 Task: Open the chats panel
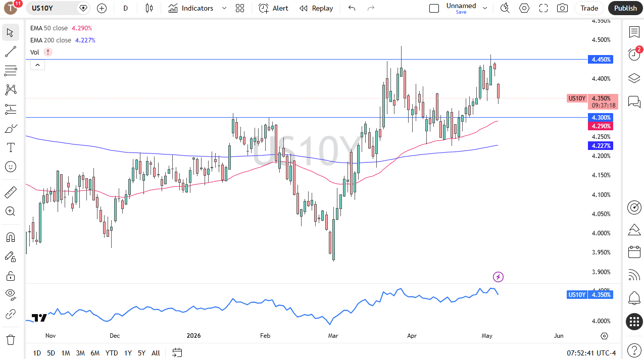[634, 101]
